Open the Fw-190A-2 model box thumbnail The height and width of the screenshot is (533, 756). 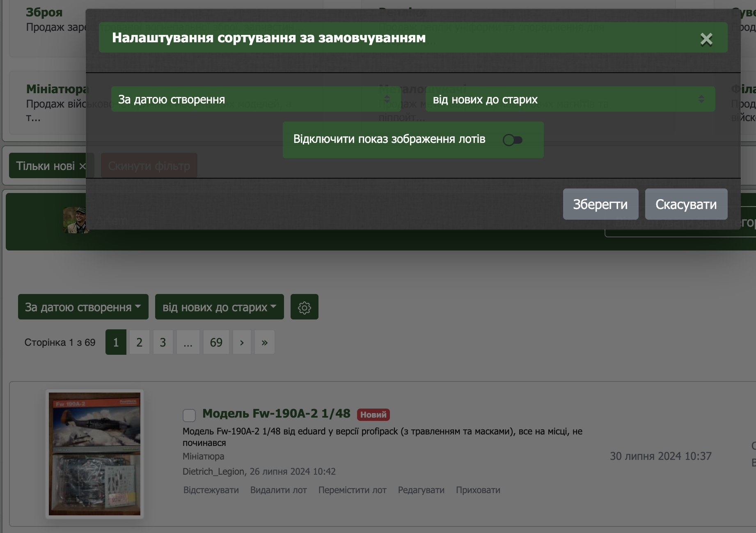click(94, 454)
